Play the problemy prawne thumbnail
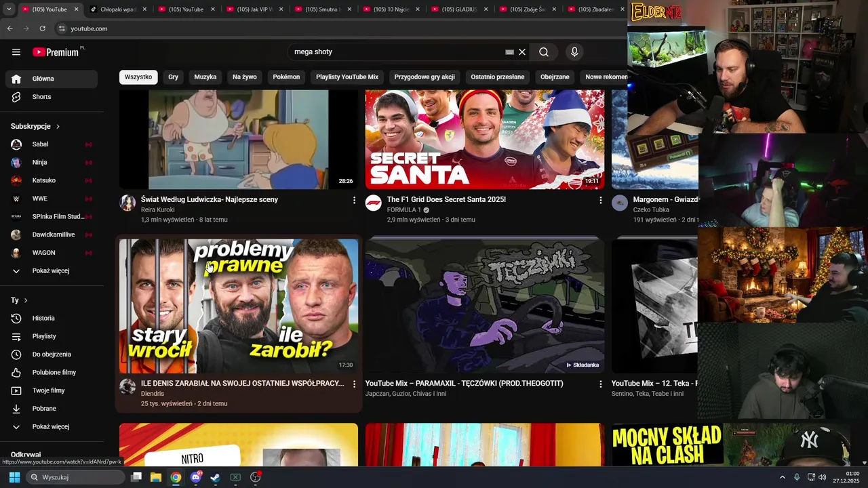 (x=239, y=306)
